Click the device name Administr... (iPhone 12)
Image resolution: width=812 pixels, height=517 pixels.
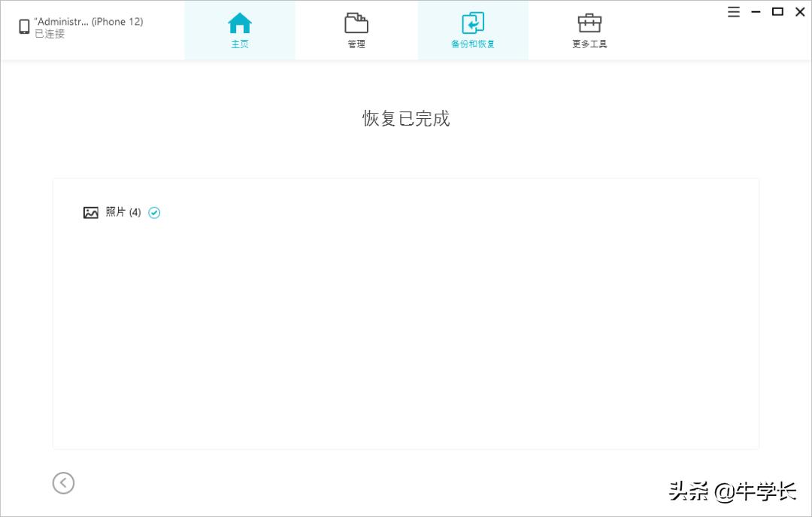(x=87, y=21)
